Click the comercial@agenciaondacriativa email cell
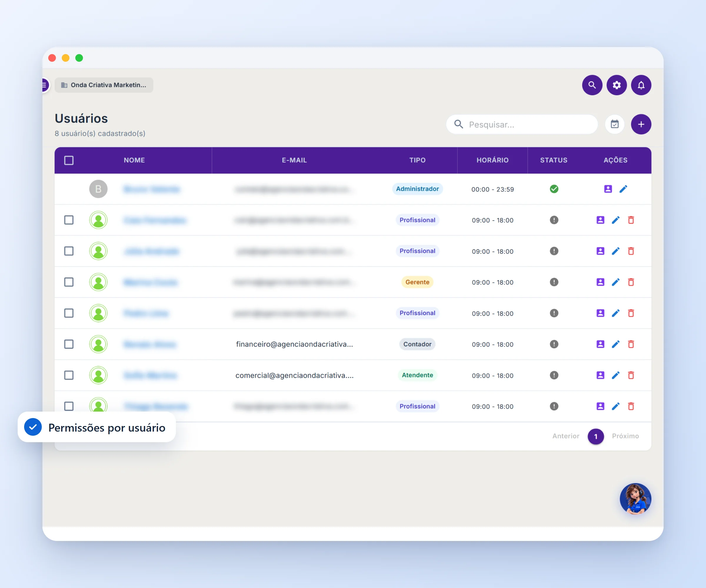Screen dimensions: 706x588 pyautogui.click(x=294, y=375)
